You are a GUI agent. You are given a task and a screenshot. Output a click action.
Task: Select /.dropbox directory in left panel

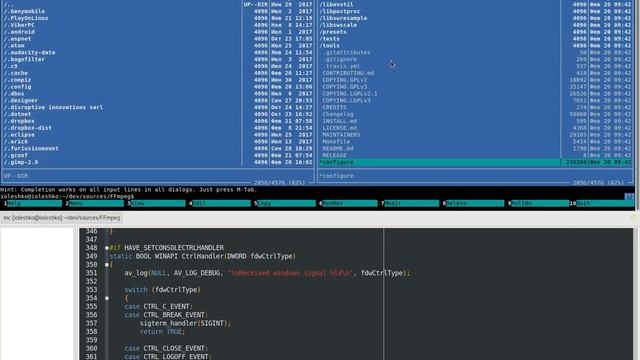click(19, 121)
